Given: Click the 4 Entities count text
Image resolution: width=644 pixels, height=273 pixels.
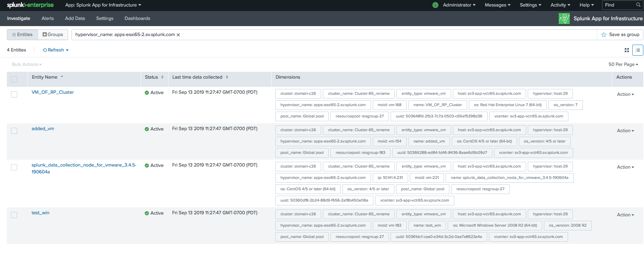Looking at the screenshot, I should 17,50.
